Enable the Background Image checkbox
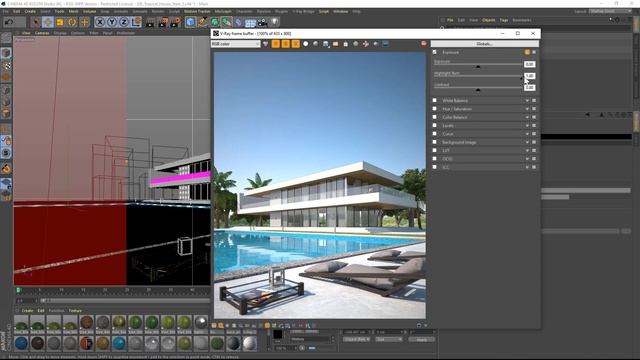 tap(435, 142)
